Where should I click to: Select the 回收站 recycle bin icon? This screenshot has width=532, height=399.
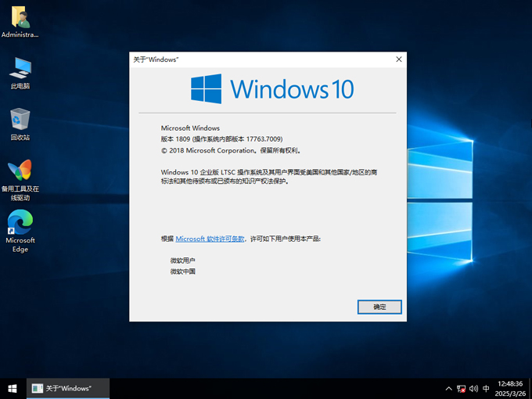pyautogui.click(x=20, y=124)
